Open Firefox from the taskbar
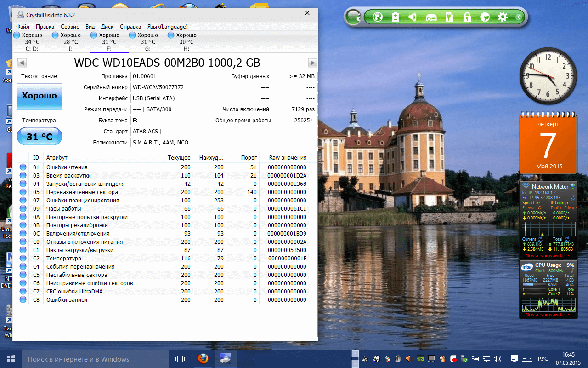Image resolution: width=588 pixels, height=368 pixels. pos(203,359)
